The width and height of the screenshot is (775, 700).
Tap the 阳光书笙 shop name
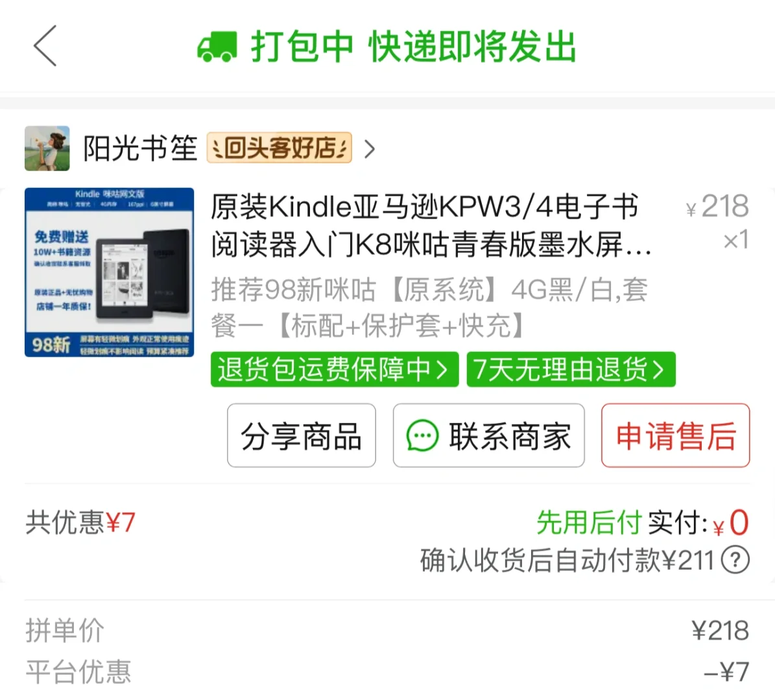140,148
